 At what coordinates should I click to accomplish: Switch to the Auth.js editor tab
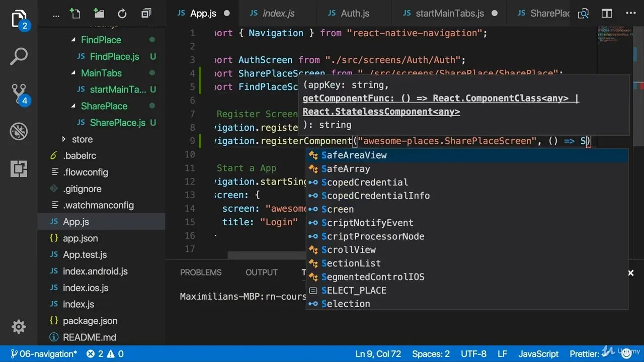(355, 14)
